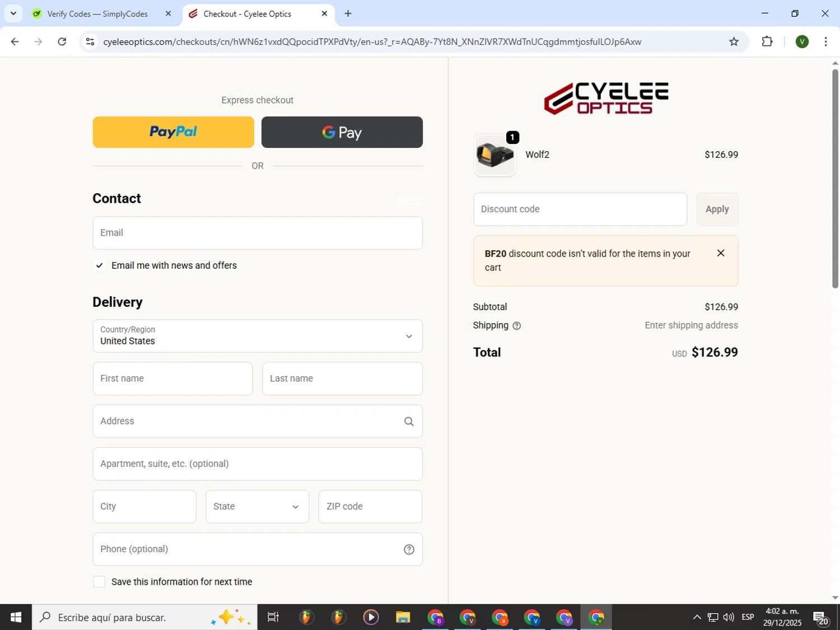Open File Explorer from the taskbar
Image resolution: width=840 pixels, height=630 pixels.
[x=403, y=617]
